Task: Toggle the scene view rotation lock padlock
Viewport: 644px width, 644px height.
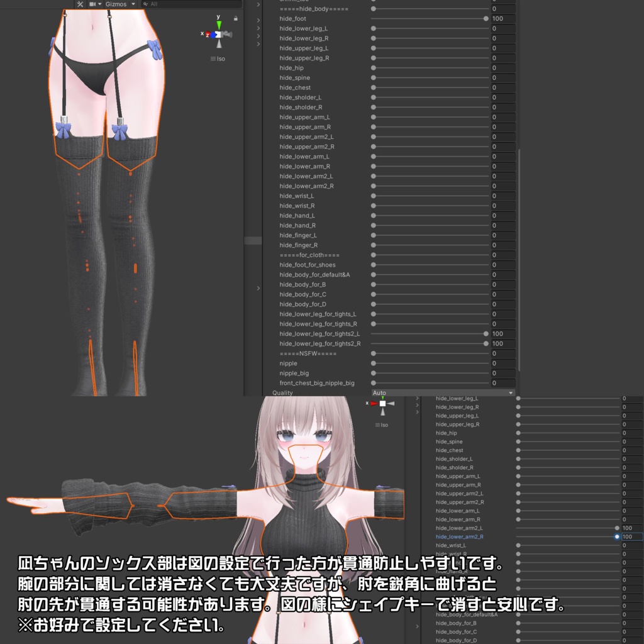Action: pos(235,18)
